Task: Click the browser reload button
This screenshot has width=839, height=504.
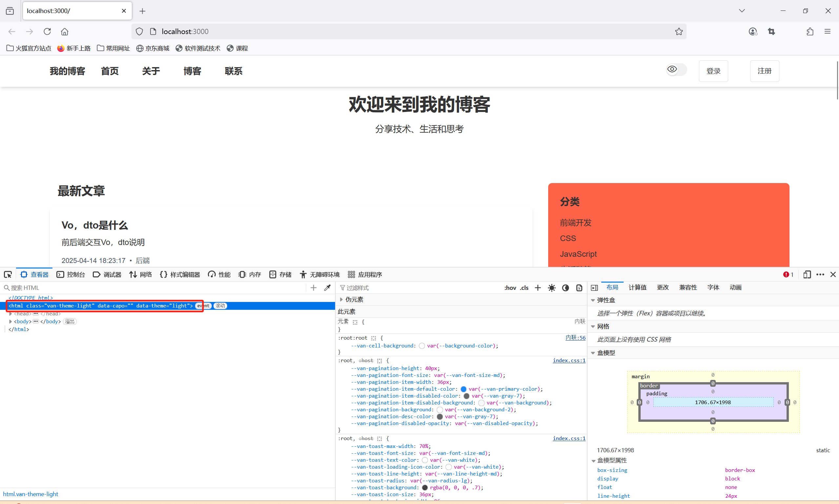Action: click(x=47, y=31)
